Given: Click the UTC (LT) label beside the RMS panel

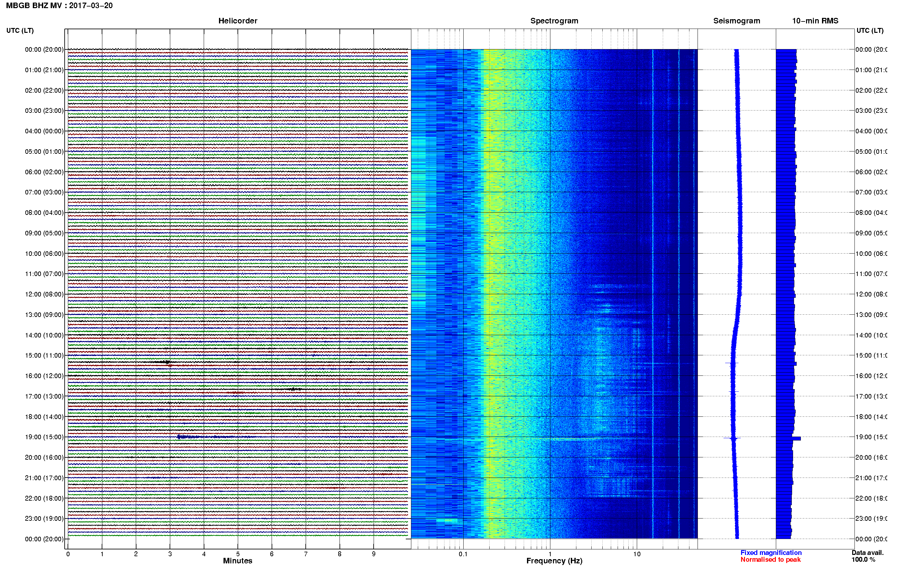Looking at the screenshot, I should pos(870,31).
